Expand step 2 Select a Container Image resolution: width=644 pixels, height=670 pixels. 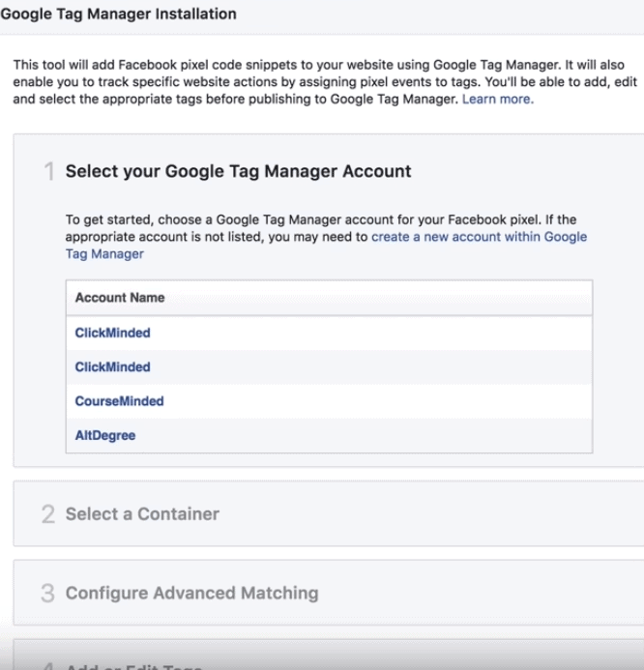[x=328, y=513]
